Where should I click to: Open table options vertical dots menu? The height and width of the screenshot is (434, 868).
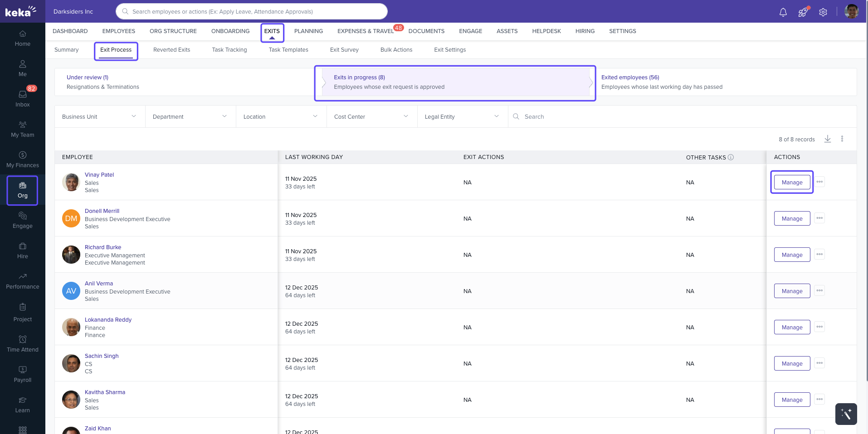click(x=842, y=139)
